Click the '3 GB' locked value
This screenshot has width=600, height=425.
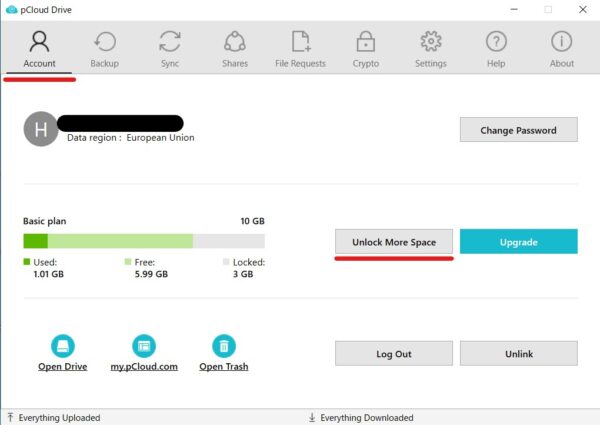243,274
